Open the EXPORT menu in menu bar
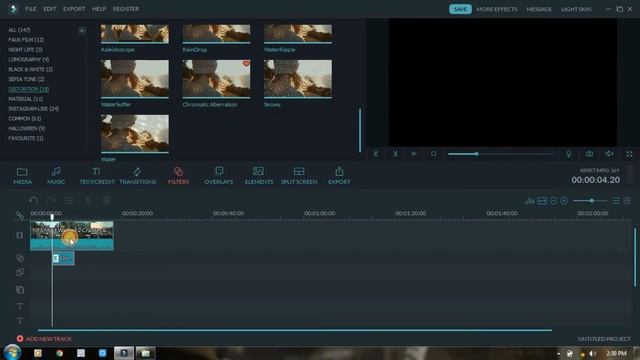Viewport: 640px width, 360px height. pos(74,9)
